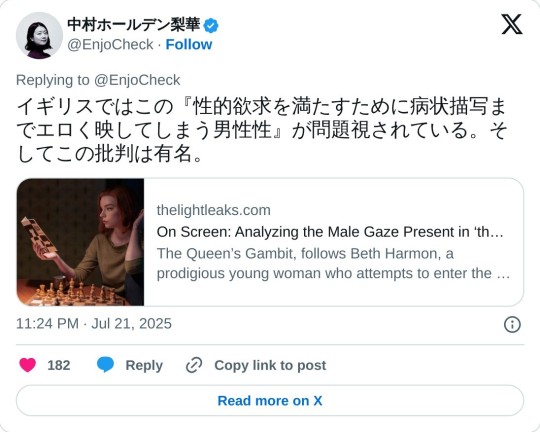540x432 pixels.
Task: Open the info circle icon
Action: click(512, 325)
